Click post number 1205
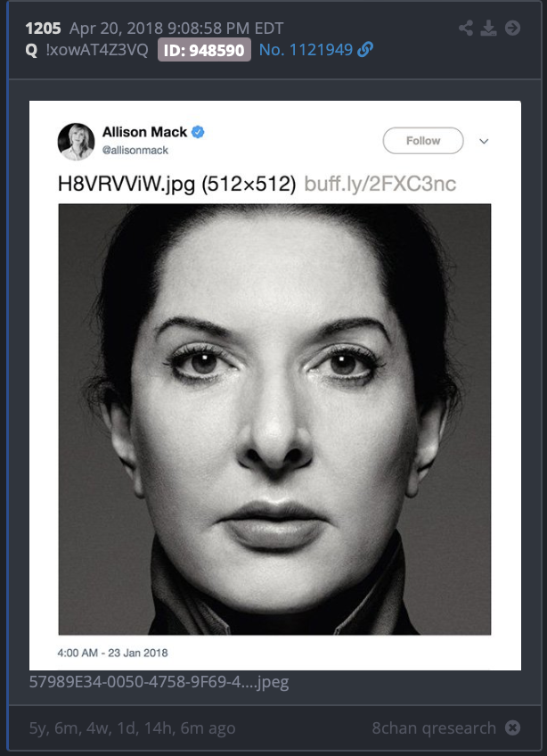The width and height of the screenshot is (547, 756). pos(43,28)
